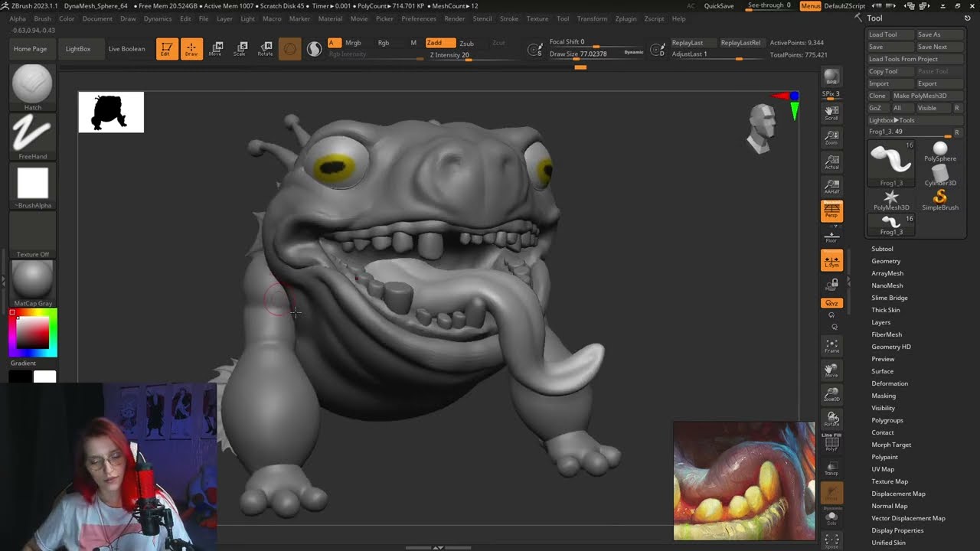Open the Stroke menu
980x551 pixels.
tap(509, 18)
